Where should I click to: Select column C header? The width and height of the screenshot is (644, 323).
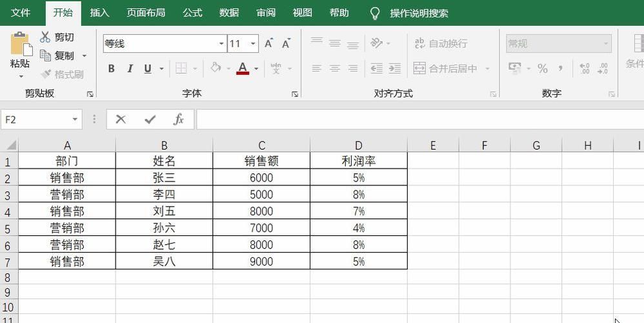pos(261,145)
